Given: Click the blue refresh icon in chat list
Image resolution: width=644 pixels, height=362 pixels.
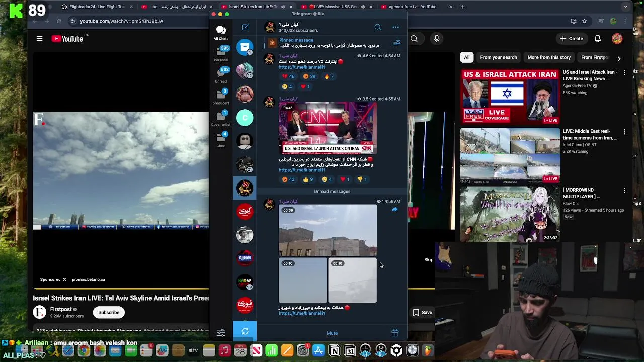Looking at the screenshot, I should pos(245,331).
